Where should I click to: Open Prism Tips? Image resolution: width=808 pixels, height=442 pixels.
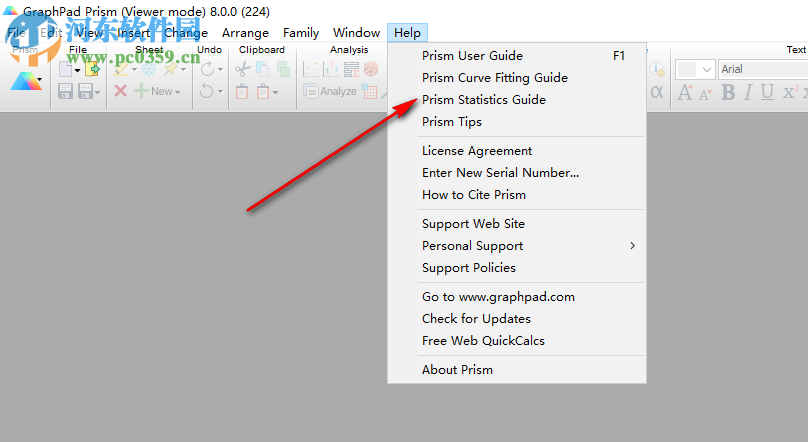(x=517, y=122)
